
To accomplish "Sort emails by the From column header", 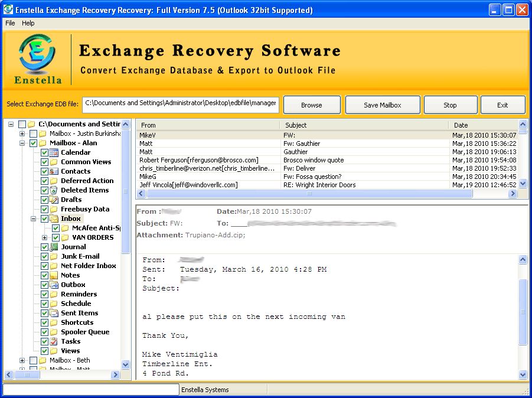I will 208,125.
